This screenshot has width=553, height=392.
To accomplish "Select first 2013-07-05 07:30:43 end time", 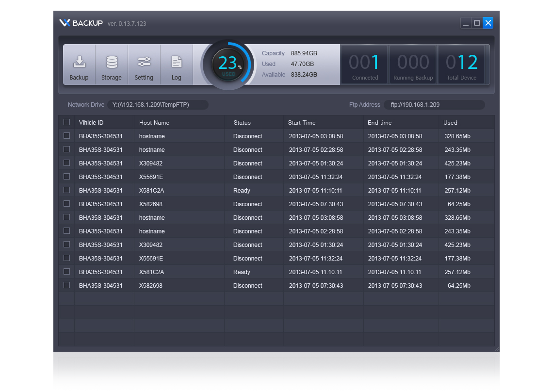I will coord(395,204).
